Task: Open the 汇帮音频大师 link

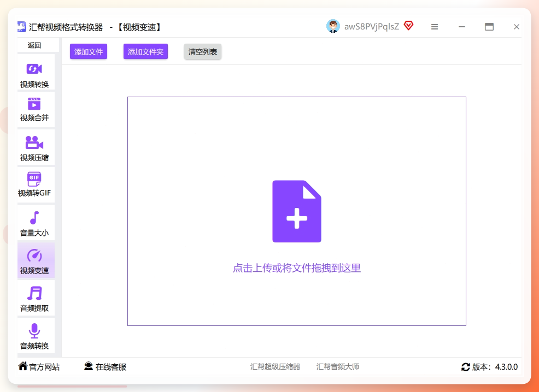Action: point(338,366)
